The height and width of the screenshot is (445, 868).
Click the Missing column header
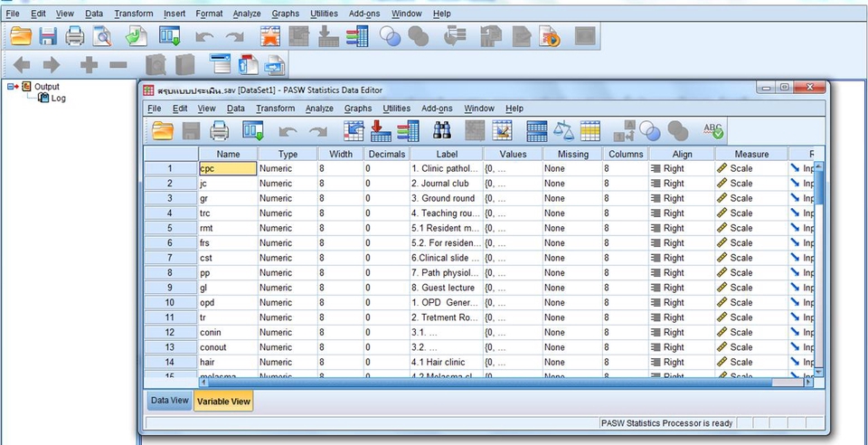(573, 154)
